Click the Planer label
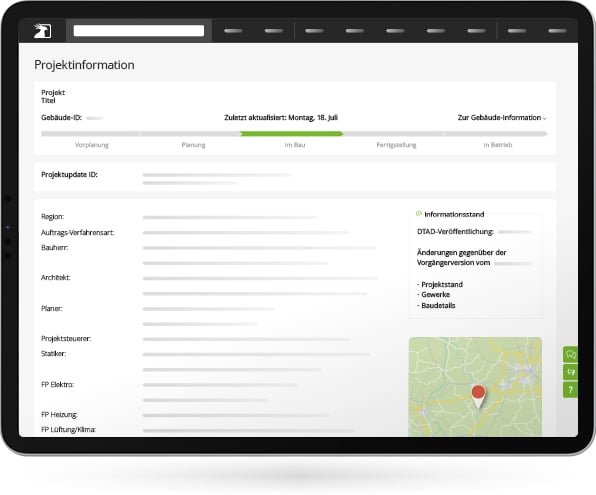 click(x=52, y=308)
